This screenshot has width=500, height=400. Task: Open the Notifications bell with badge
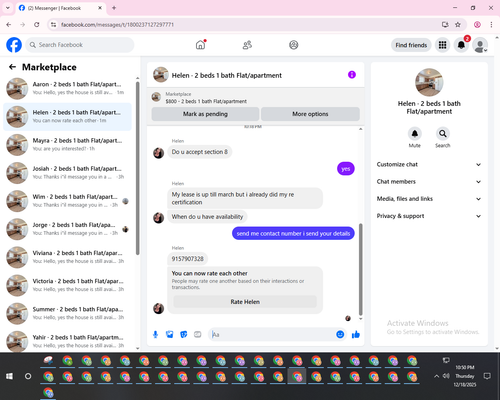[x=461, y=45]
